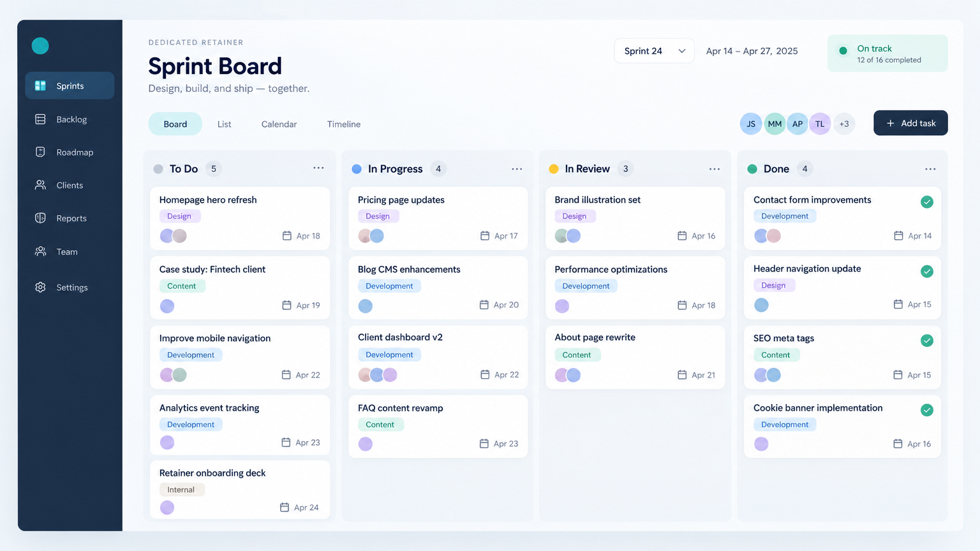Switch to the Timeline view tab

pos(344,124)
